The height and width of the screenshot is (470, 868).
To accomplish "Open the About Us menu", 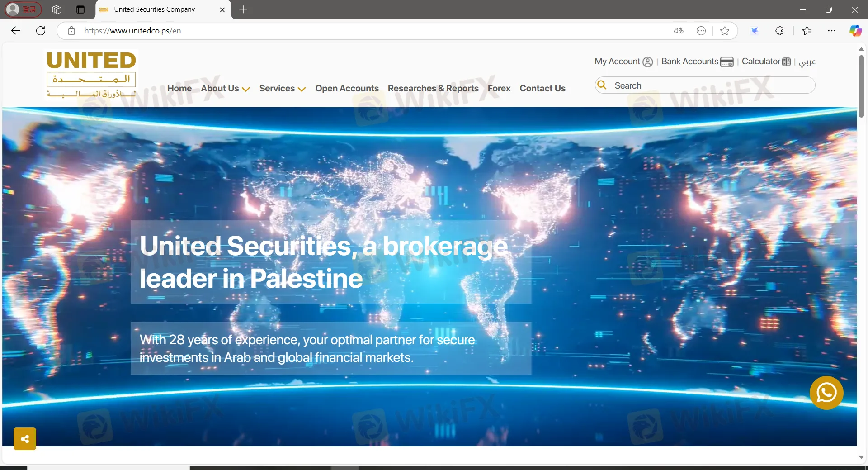I will tap(220, 89).
